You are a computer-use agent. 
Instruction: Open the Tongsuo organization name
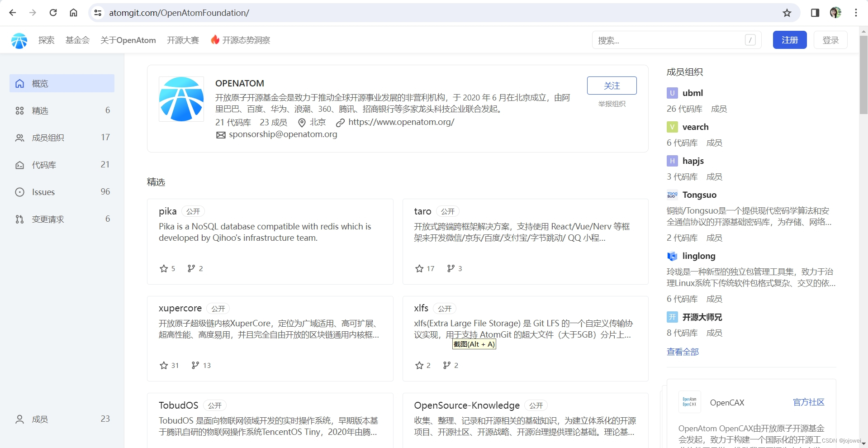(699, 195)
